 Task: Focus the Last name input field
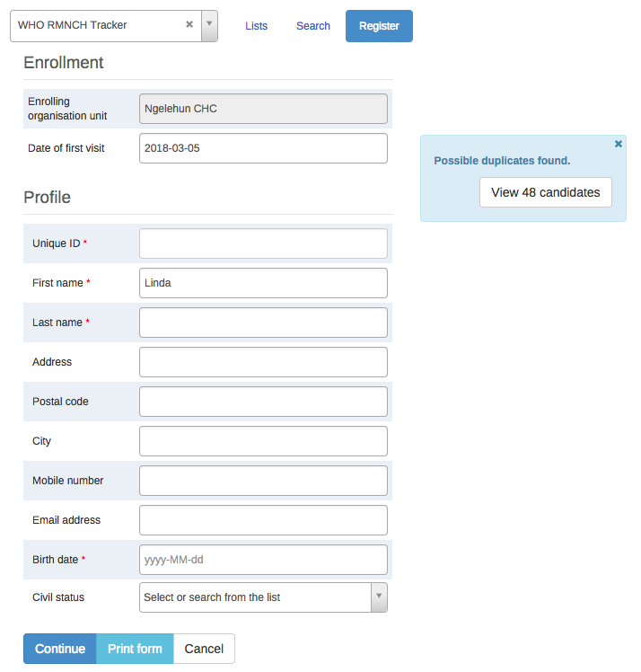263,323
